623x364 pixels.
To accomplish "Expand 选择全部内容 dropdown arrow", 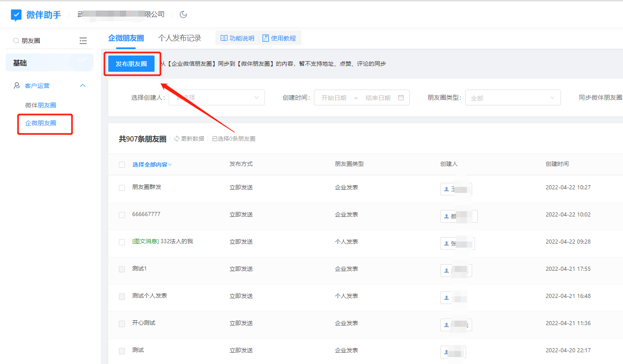I will pyautogui.click(x=170, y=165).
